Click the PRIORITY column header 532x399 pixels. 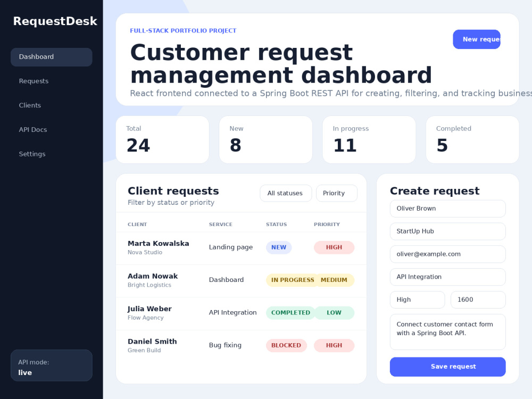tap(327, 225)
